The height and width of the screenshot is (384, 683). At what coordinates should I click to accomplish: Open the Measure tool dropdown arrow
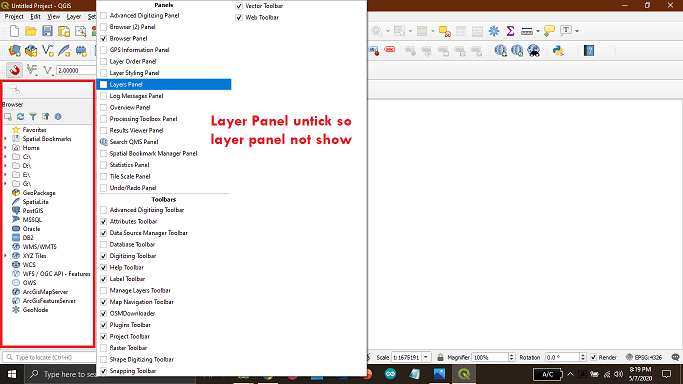(538, 31)
